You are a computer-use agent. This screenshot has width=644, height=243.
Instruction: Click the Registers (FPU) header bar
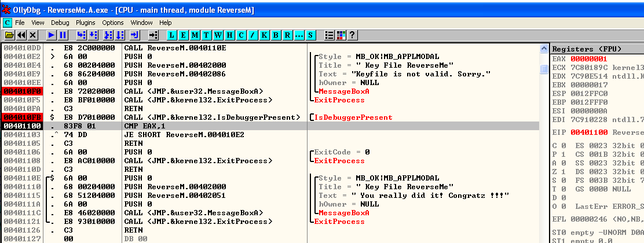597,49
